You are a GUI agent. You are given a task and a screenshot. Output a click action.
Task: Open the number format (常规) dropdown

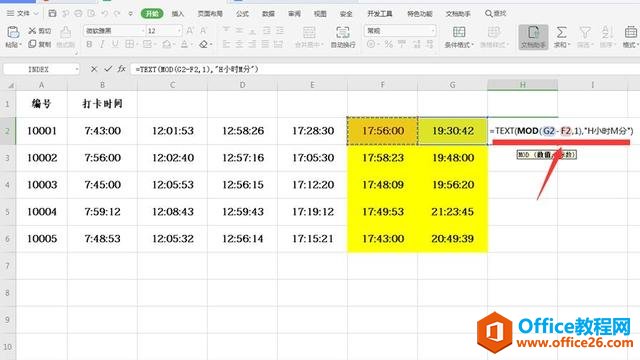433,31
